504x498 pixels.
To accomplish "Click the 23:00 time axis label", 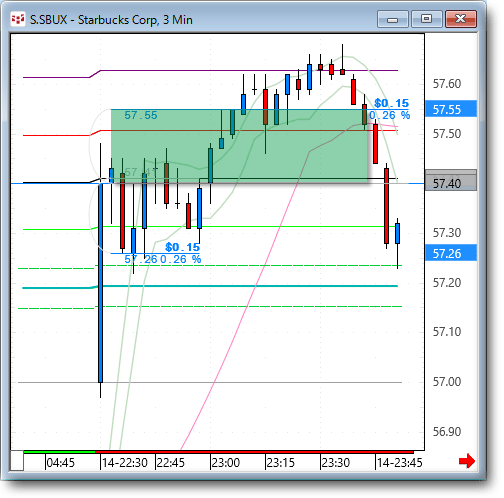I will click(226, 463).
